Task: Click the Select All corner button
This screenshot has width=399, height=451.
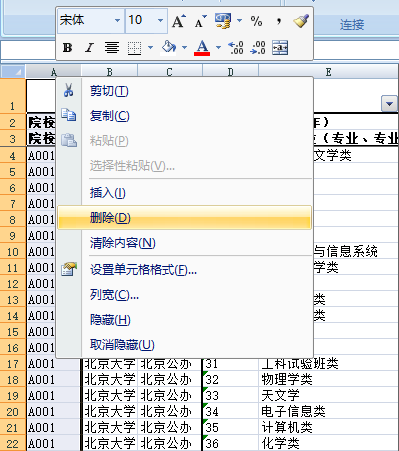Action: 13,71
